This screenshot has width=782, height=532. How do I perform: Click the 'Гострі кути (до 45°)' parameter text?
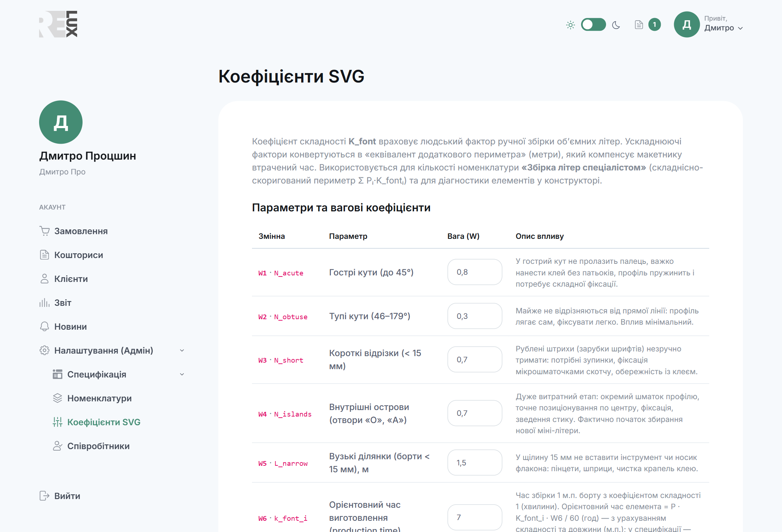[371, 272]
